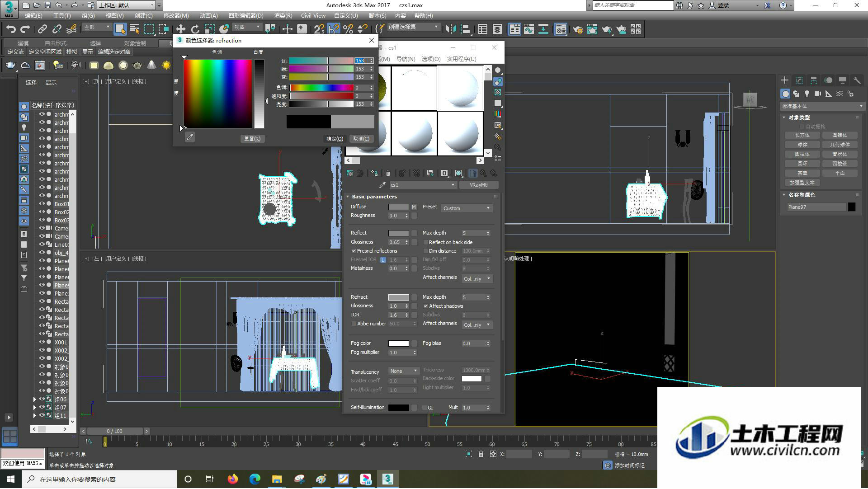The width and height of the screenshot is (868, 489).
Task: Open material name cs1 dropdown
Action: [x=423, y=185]
